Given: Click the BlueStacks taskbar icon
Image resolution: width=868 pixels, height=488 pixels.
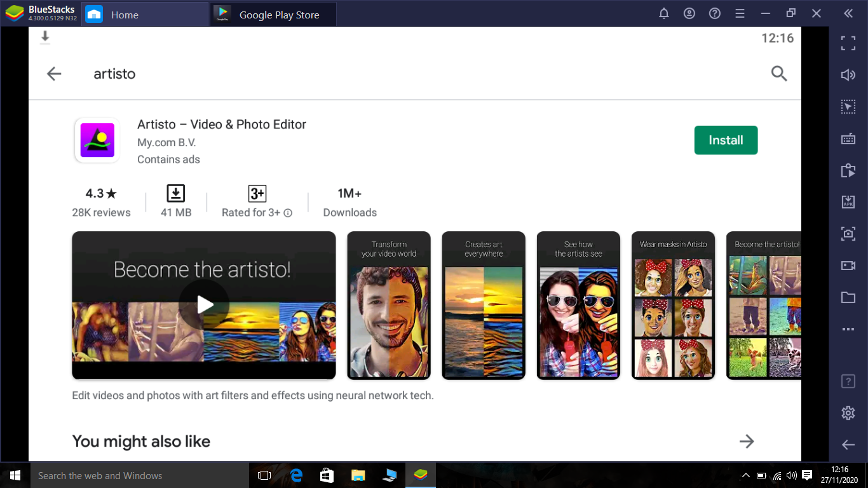Looking at the screenshot, I should click(x=421, y=475).
